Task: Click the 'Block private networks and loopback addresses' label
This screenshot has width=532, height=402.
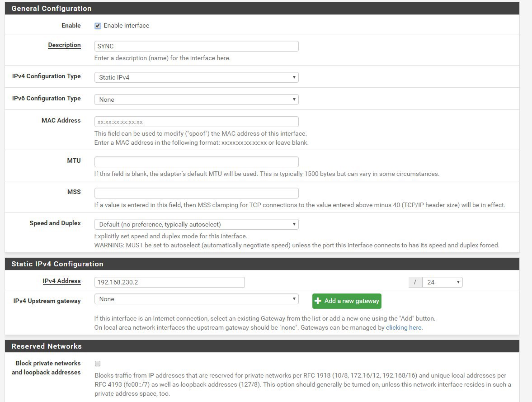Action: click(47, 368)
